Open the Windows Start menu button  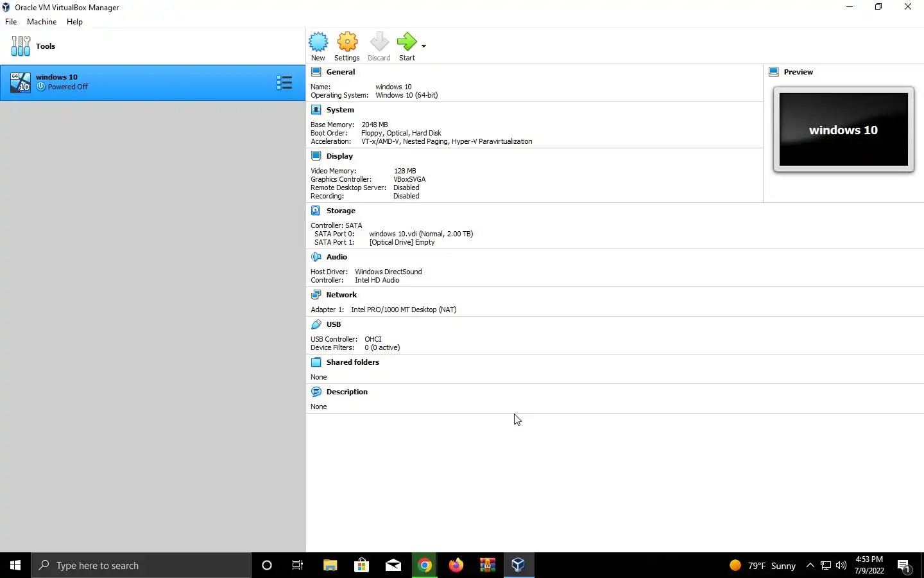click(15, 565)
